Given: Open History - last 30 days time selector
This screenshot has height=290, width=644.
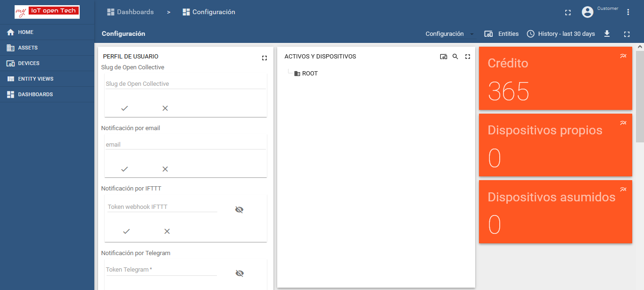Looking at the screenshot, I should click(x=561, y=33).
